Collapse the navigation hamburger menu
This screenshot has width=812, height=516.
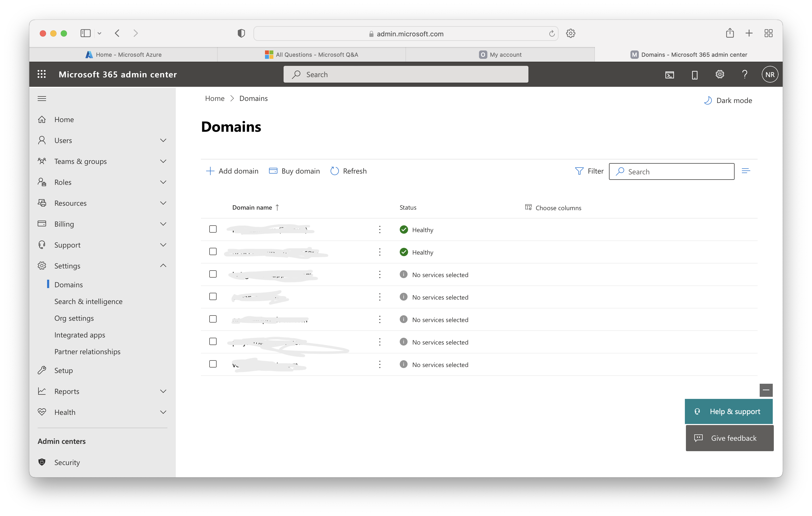pos(42,98)
